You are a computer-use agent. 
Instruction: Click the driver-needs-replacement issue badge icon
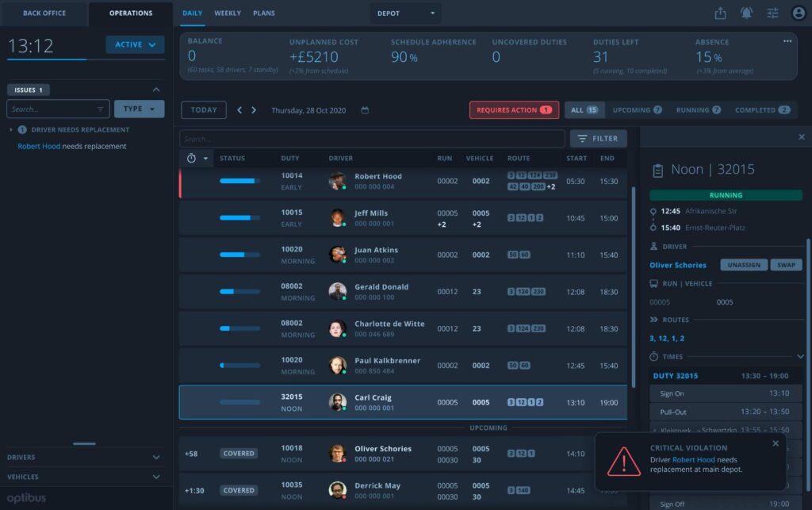point(22,129)
